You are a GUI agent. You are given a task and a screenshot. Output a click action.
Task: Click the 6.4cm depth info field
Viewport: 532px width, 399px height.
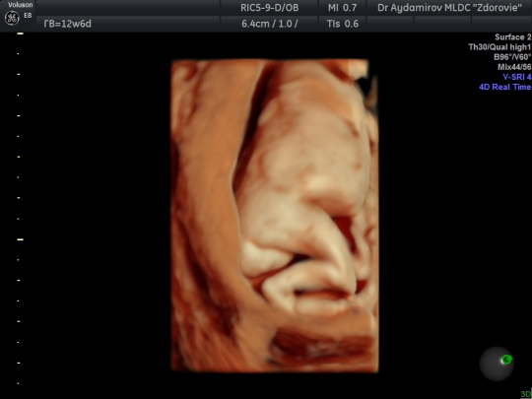point(269,24)
